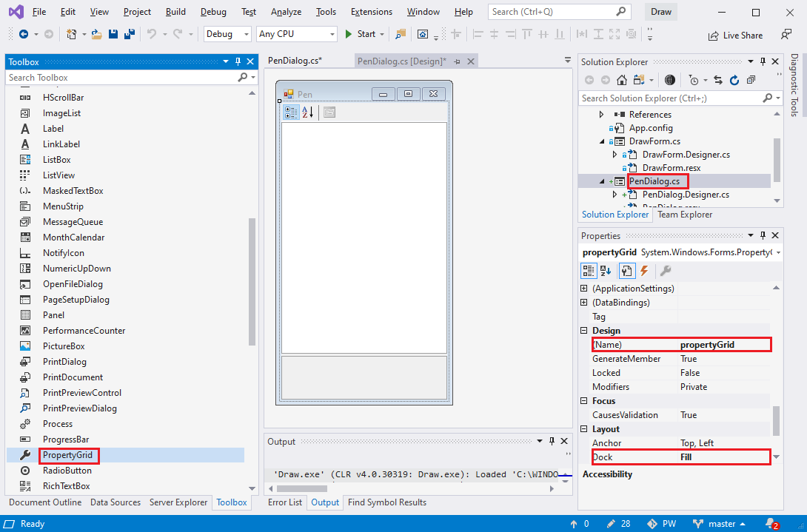Viewport: 807px width, 532px height.
Task: Pin the Output panel with pushpin icon
Action: 552,442
